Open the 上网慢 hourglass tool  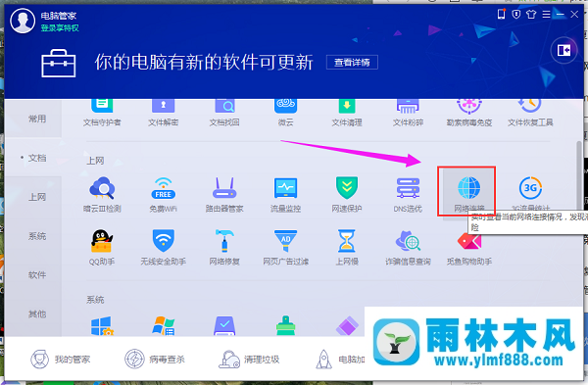click(347, 248)
